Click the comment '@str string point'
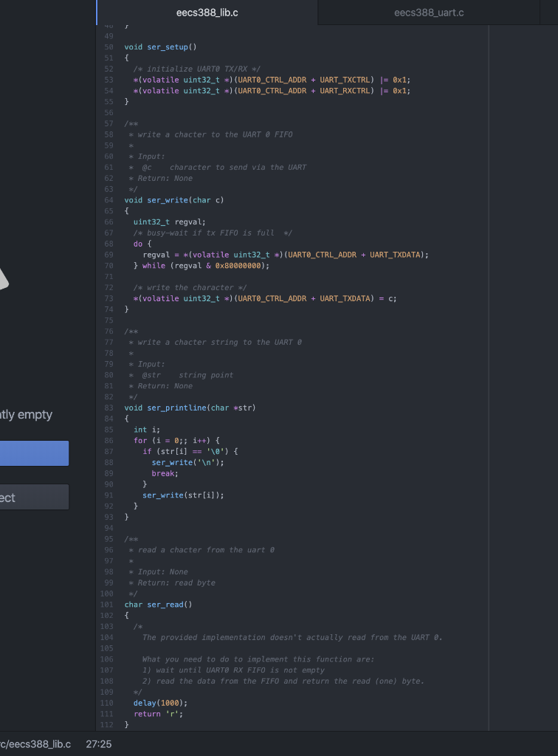 click(181, 375)
